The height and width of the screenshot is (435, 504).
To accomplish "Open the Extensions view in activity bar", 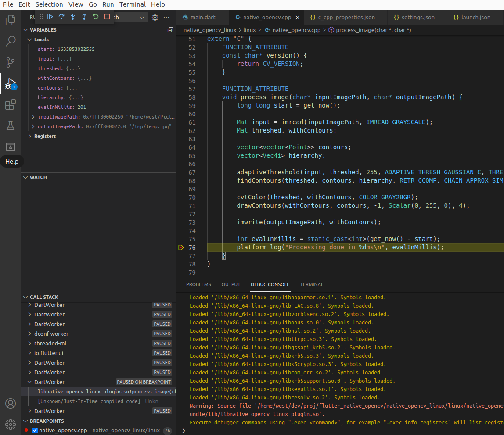I will [x=10, y=105].
